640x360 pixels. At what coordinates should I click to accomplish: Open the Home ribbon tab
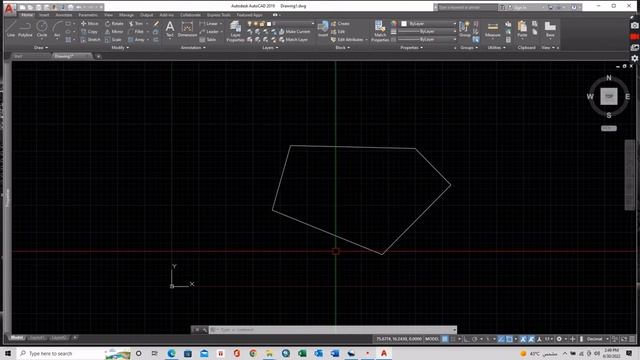pyautogui.click(x=27, y=15)
